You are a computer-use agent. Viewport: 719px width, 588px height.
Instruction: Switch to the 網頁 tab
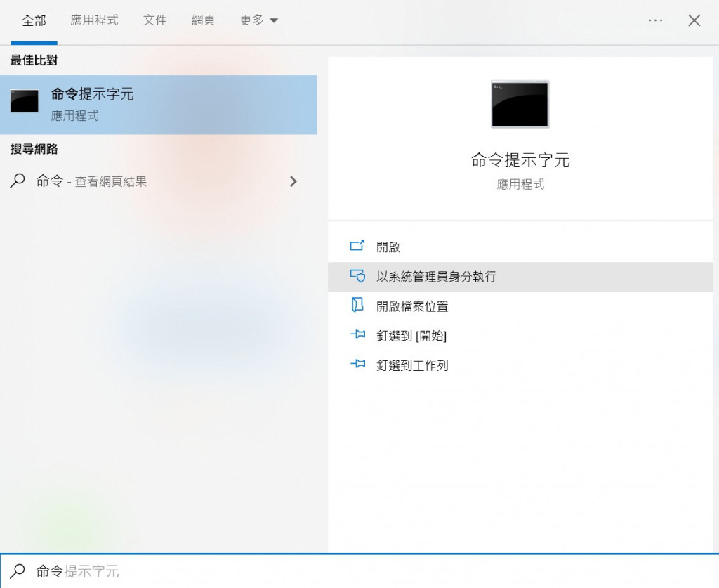203,20
